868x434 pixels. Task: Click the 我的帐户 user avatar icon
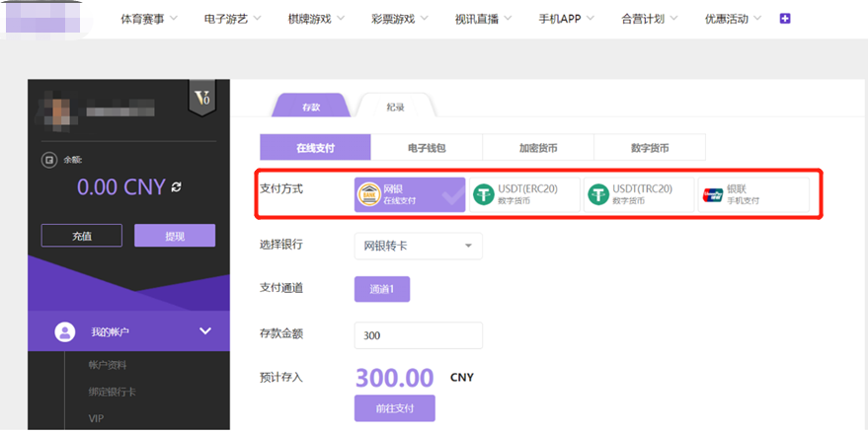pos(65,331)
